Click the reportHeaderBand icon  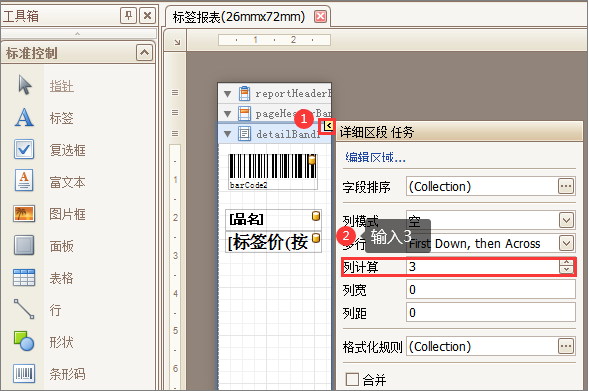pyautogui.click(x=245, y=94)
